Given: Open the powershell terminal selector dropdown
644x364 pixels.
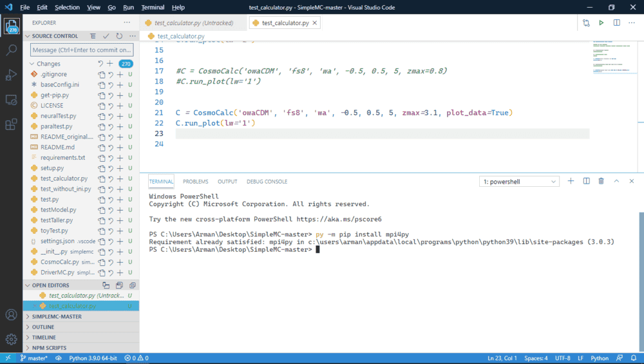Looking at the screenshot, I should pos(519,182).
